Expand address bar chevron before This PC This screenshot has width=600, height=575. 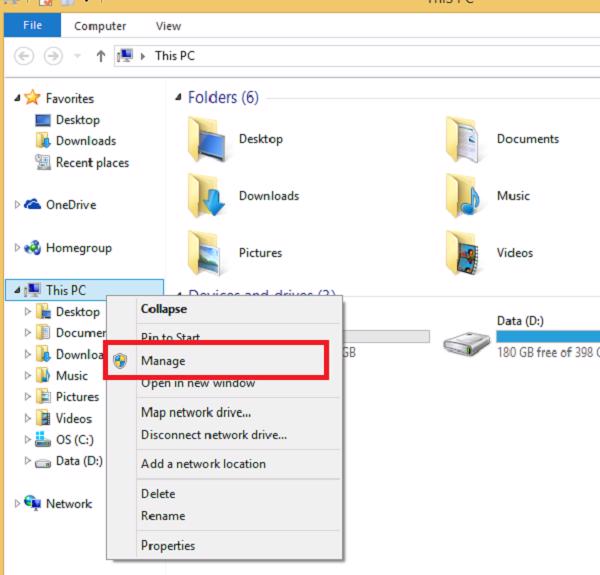coord(143,56)
